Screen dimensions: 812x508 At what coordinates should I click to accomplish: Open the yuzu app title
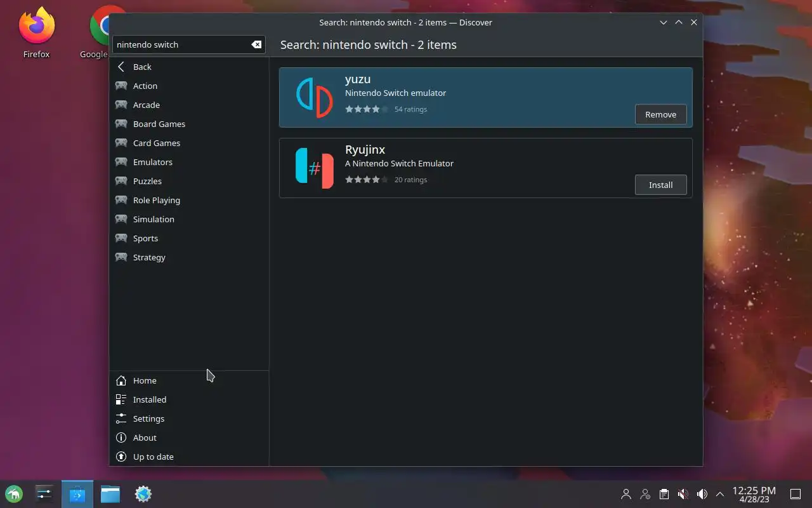point(358,79)
